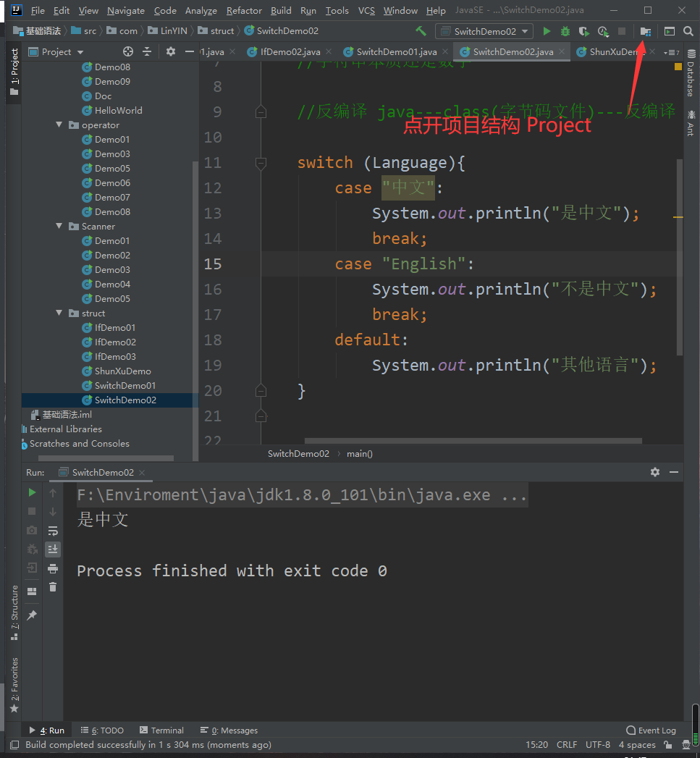Screen dimensions: 700x758
Task: Close the SwitchDemo02.java tab
Action: click(562, 51)
